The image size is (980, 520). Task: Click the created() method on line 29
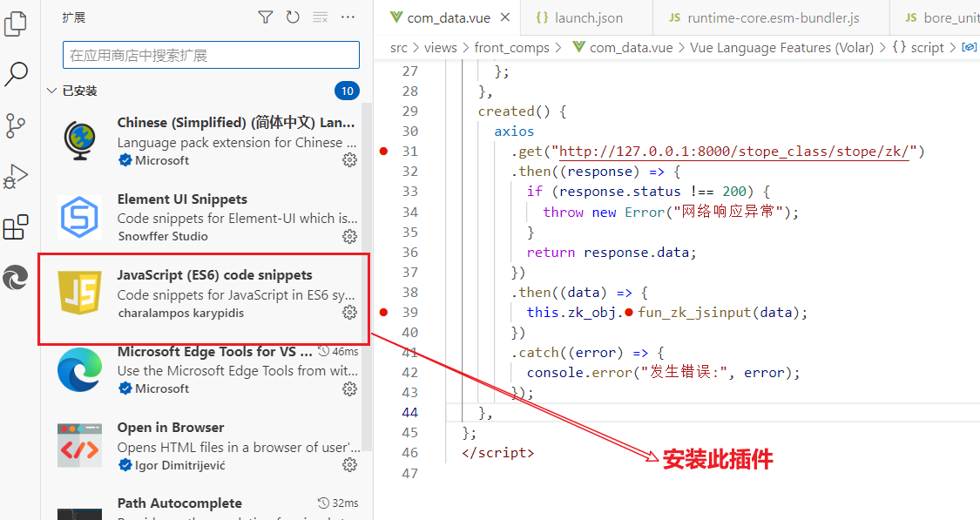514,111
